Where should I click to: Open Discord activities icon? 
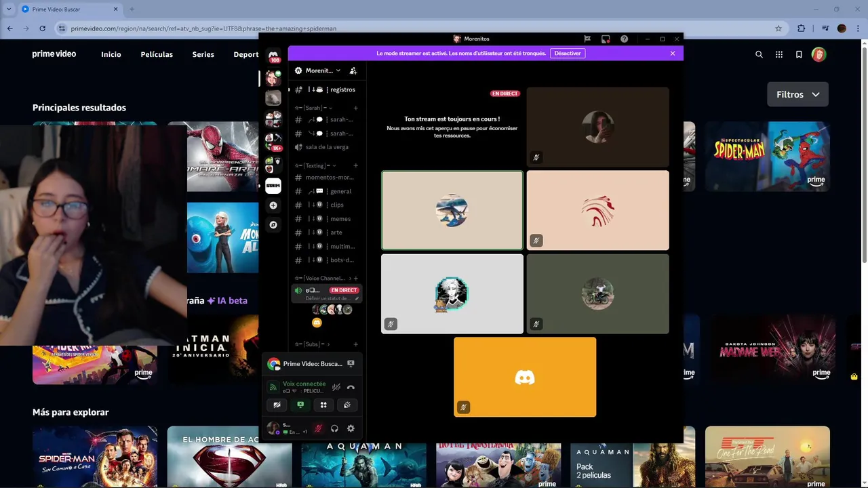pos(323,405)
